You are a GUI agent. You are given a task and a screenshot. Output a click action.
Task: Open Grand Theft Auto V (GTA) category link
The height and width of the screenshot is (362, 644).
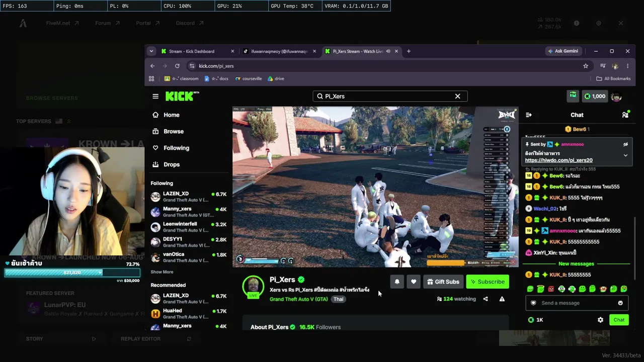tap(298, 299)
